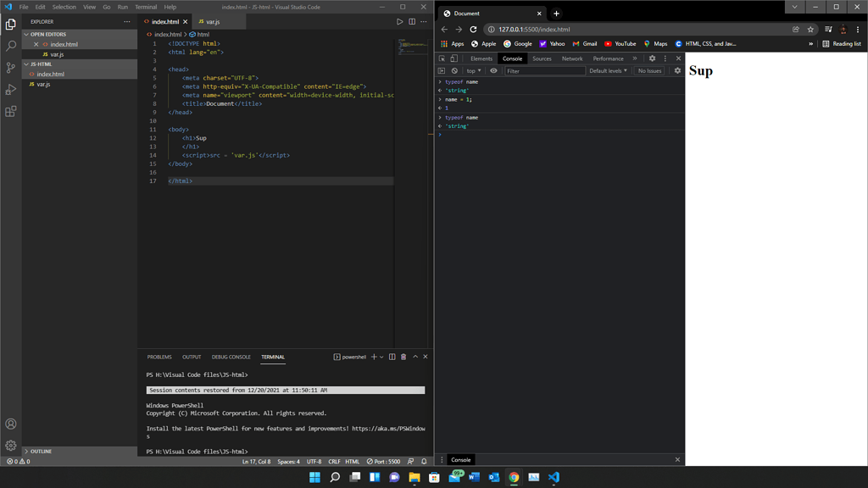Open the Terminal menu in VS Code
The image size is (868, 488).
[146, 6]
